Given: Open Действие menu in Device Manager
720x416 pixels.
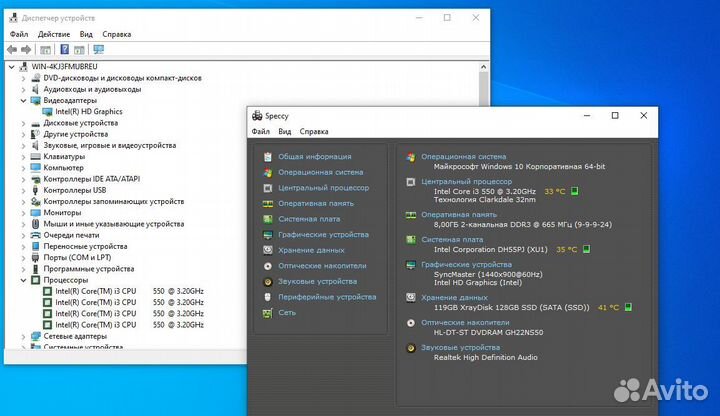Looking at the screenshot, I should [54, 34].
